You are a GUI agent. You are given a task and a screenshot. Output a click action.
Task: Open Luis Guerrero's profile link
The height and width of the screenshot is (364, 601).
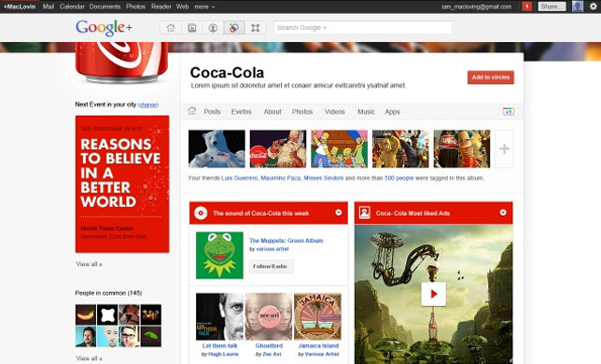(240, 178)
